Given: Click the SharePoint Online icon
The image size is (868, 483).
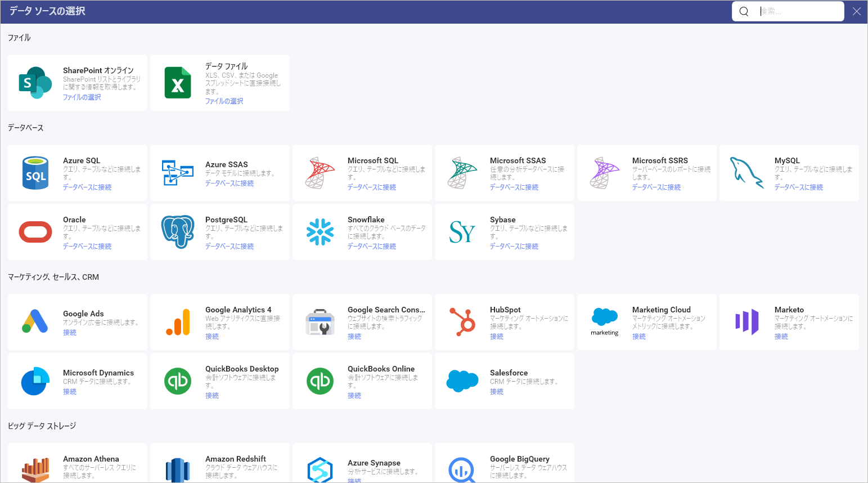Looking at the screenshot, I should [35, 83].
